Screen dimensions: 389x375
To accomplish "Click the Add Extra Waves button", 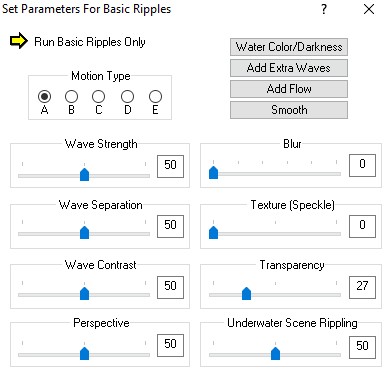I will pyautogui.click(x=289, y=68).
